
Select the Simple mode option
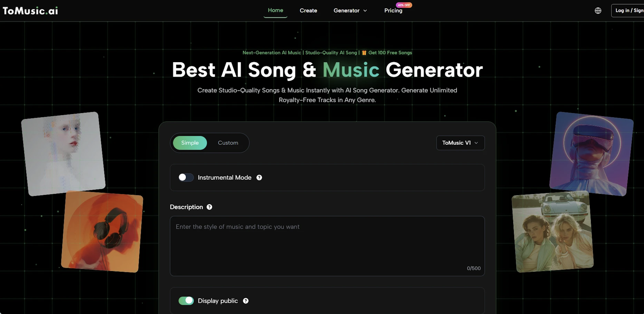(x=190, y=143)
